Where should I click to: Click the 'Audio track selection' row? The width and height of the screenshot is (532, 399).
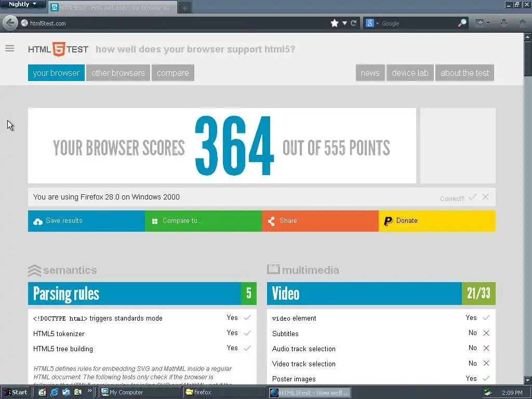point(381,349)
